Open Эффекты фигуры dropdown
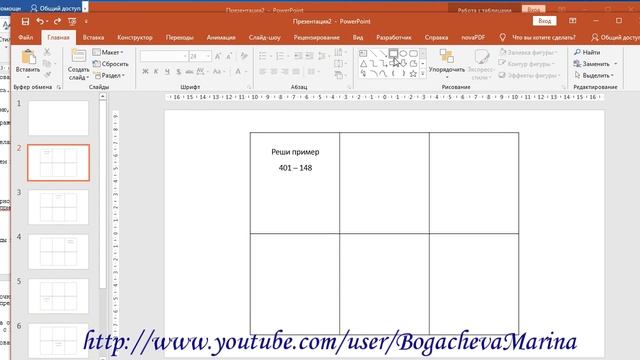Screen dimensions: 640x360 point(529,76)
